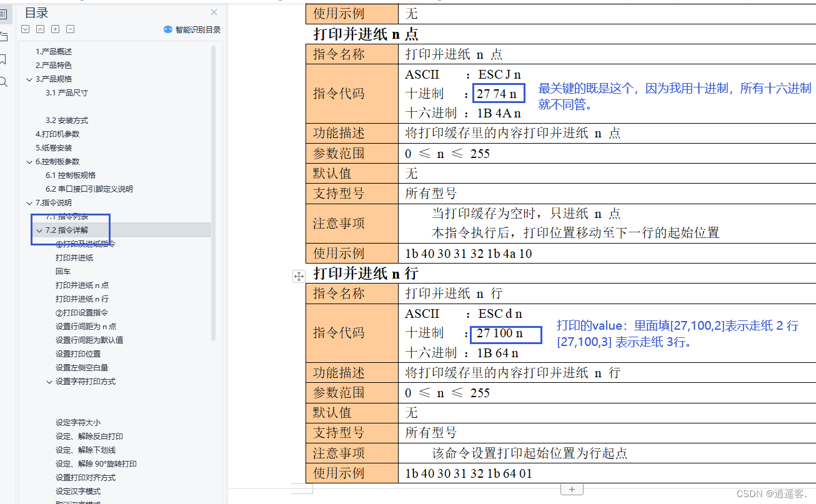816x504 pixels.
Task: Open the search magnifier in left sidebar
Action: click(3, 82)
